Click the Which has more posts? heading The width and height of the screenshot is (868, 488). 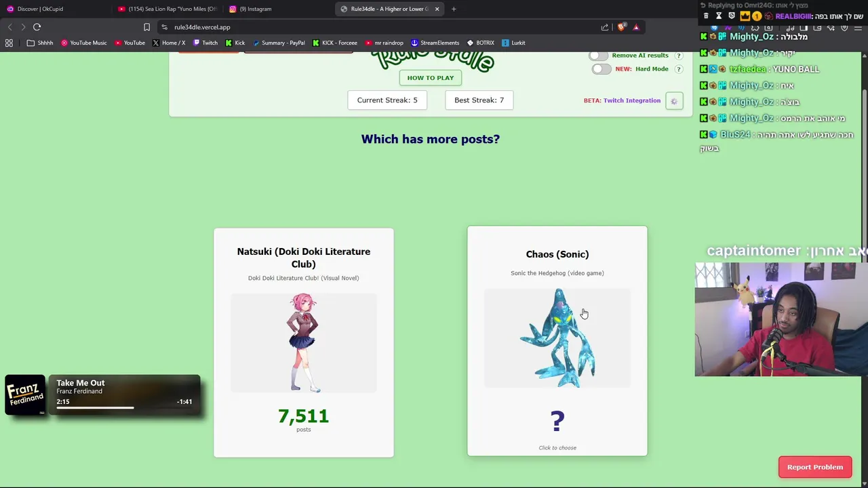pos(431,139)
